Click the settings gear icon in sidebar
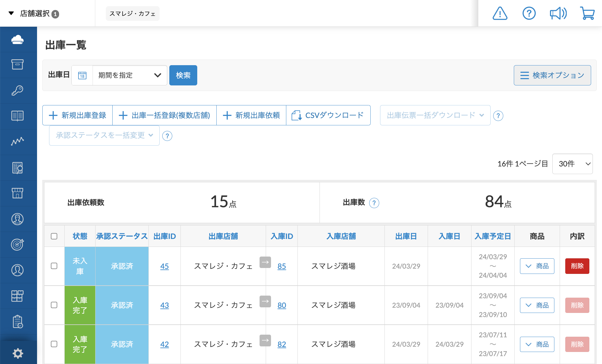Image resolution: width=602 pixels, height=364 pixels. 17,353
